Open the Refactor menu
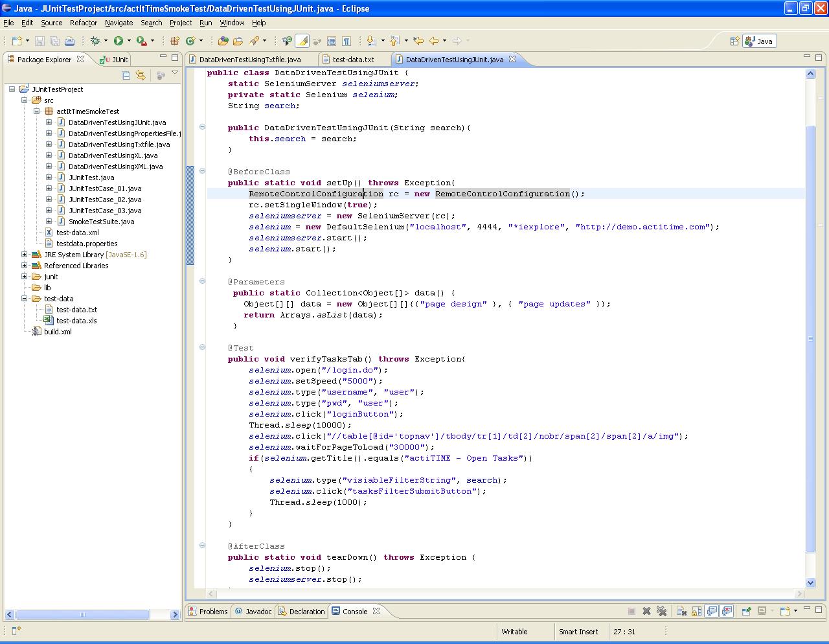 pos(84,23)
